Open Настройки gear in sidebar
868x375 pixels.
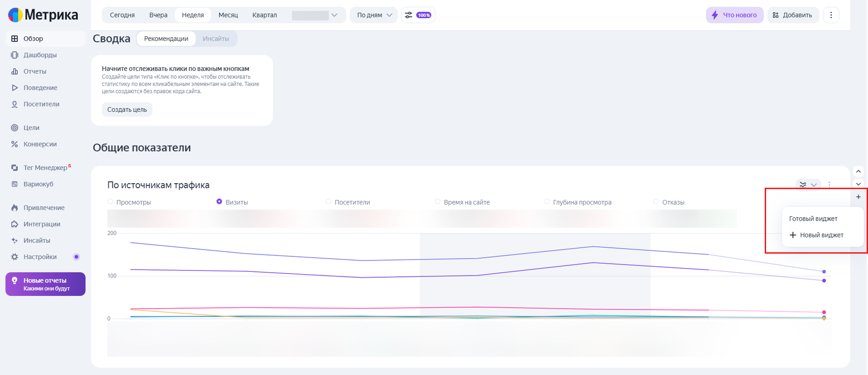15,257
